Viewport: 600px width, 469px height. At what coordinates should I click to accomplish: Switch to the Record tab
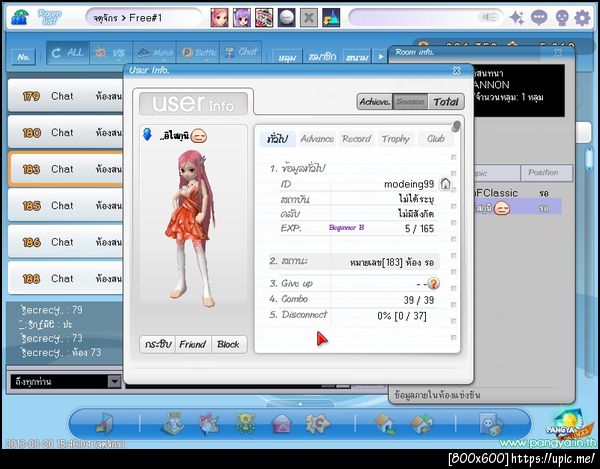point(357,138)
